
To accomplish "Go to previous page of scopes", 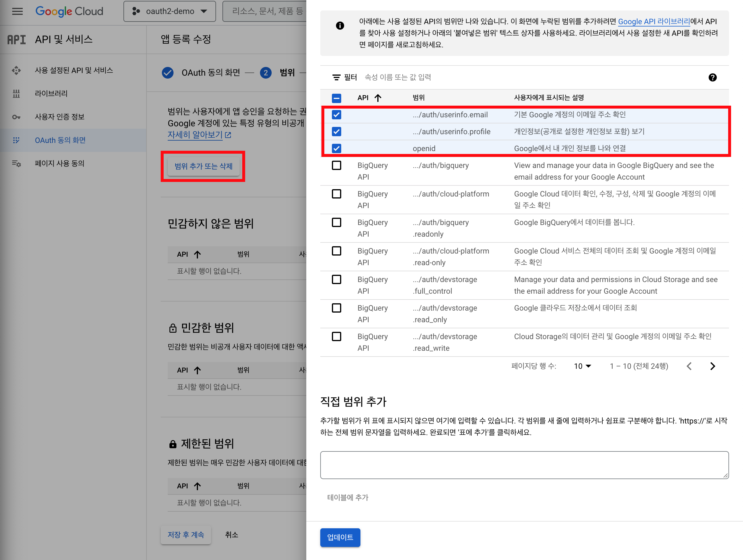I will pyautogui.click(x=689, y=366).
